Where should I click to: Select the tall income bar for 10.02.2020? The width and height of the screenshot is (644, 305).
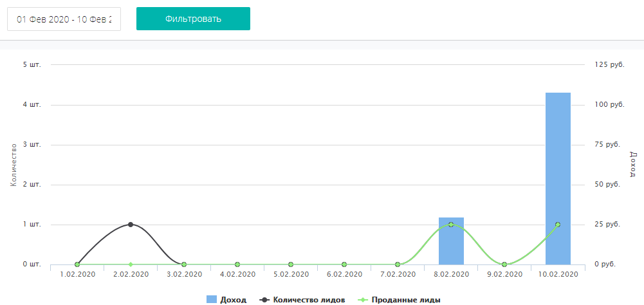(558, 161)
